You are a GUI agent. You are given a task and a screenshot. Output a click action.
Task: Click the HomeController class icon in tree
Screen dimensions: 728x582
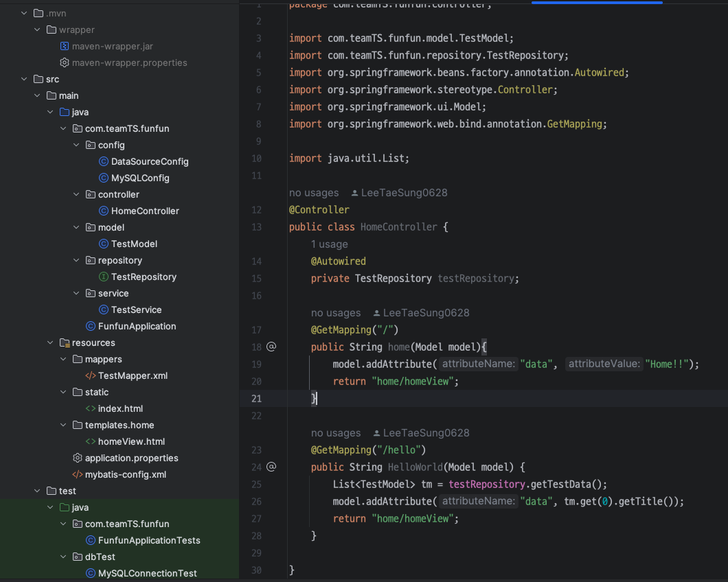coord(104,211)
